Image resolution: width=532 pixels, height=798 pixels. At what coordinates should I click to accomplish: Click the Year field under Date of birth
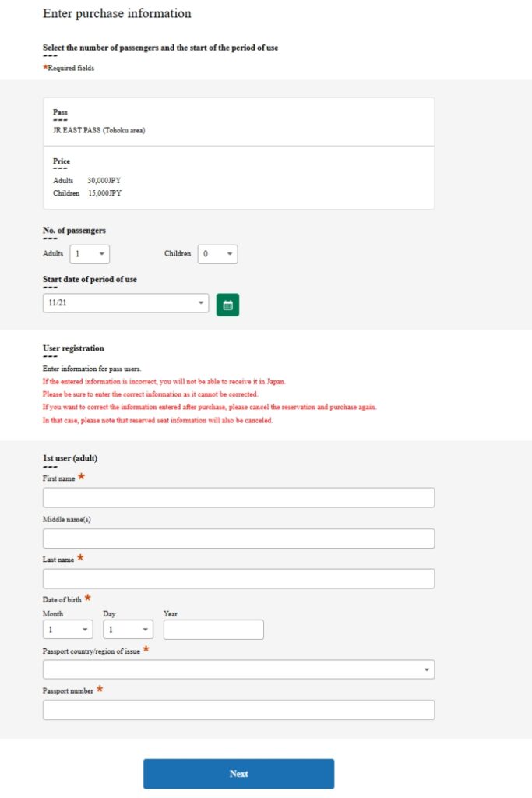coord(213,629)
